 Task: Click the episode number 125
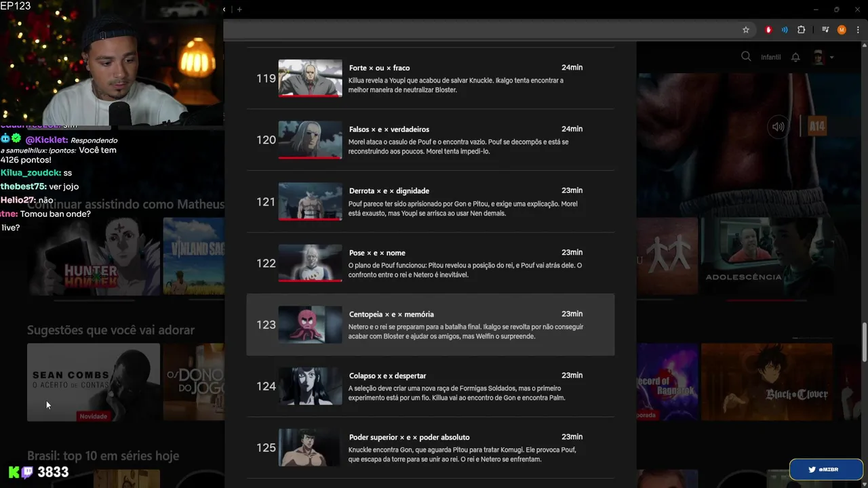pos(266,448)
